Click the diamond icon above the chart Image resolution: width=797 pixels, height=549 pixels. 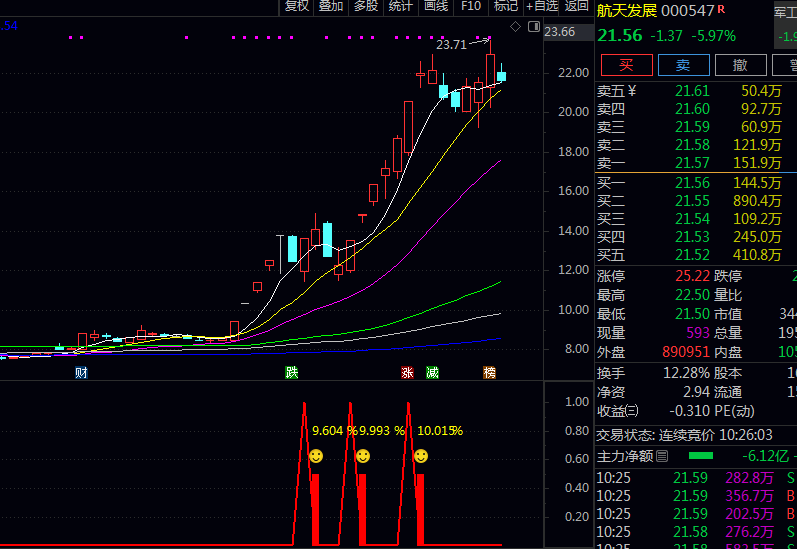point(515,26)
